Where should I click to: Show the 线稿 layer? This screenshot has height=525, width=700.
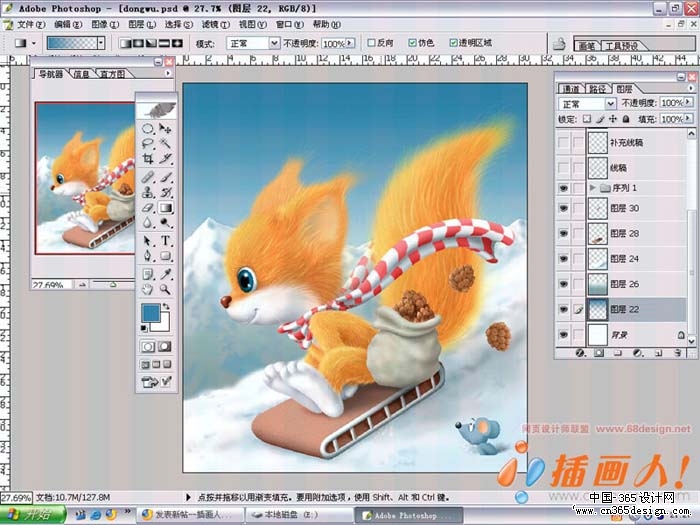pyautogui.click(x=564, y=168)
